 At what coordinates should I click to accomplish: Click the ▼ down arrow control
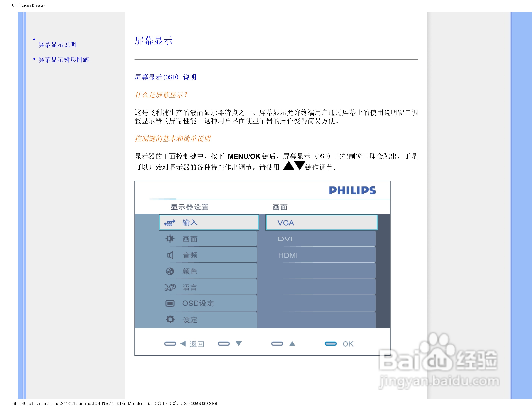(x=238, y=344)
